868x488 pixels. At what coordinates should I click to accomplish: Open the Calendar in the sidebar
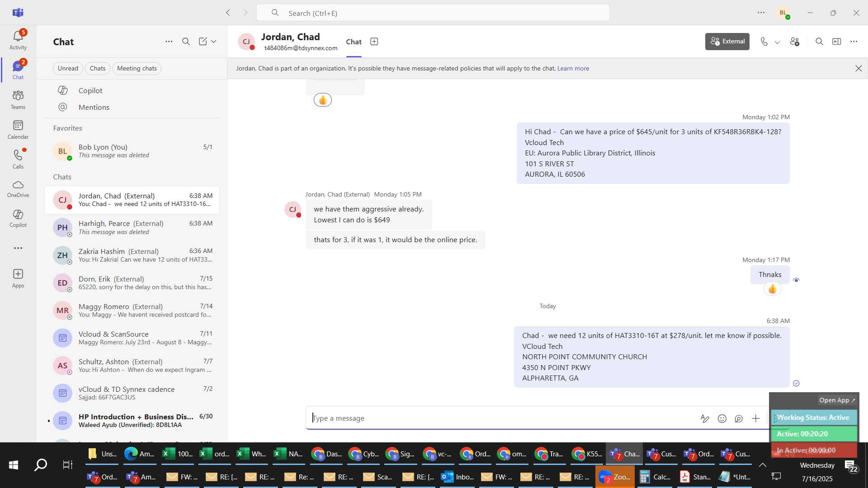coord(18,129)
